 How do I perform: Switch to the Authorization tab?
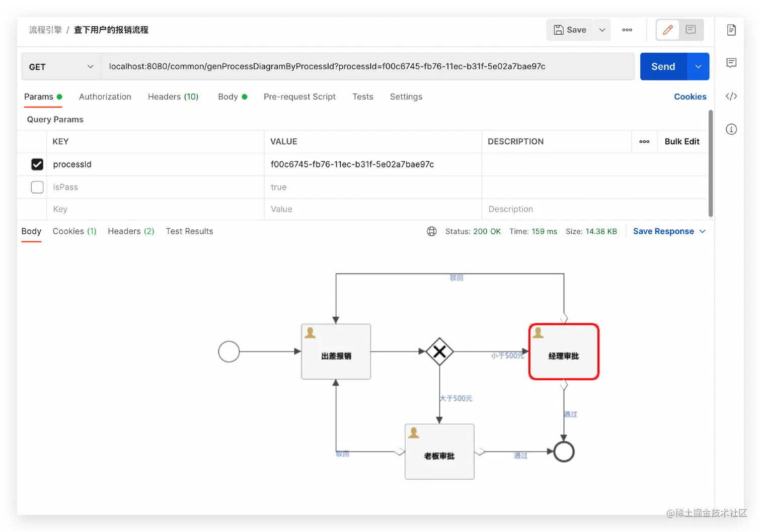pos(105,97)
